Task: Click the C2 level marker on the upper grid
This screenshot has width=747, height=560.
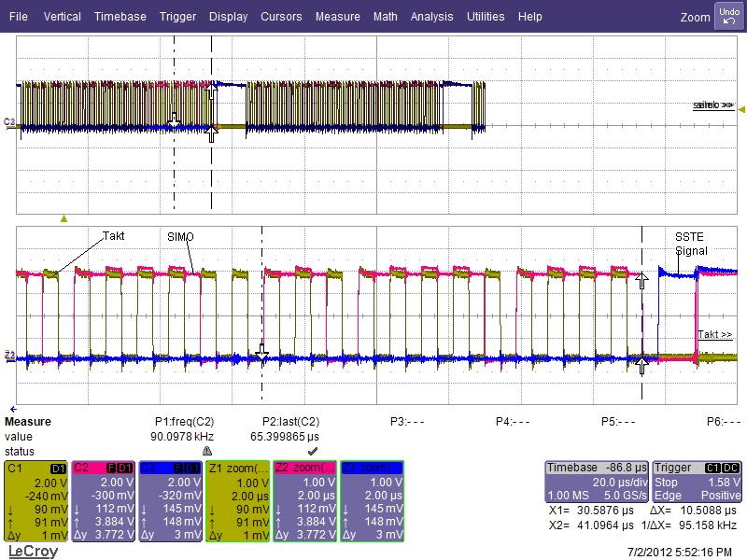Action: pos(9,122)
